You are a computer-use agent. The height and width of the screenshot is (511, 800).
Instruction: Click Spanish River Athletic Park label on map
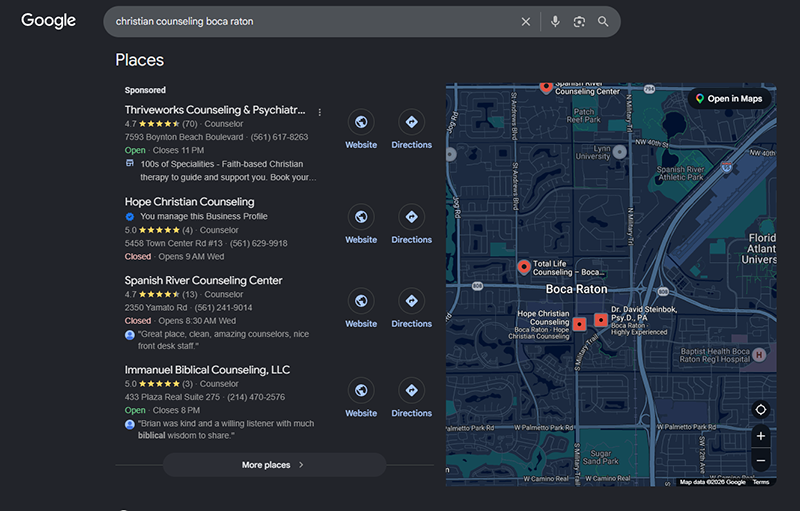point(681,173)
